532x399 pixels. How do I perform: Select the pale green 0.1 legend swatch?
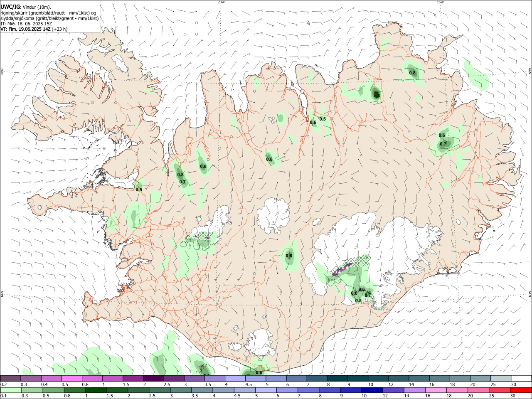tap(11, 390)
